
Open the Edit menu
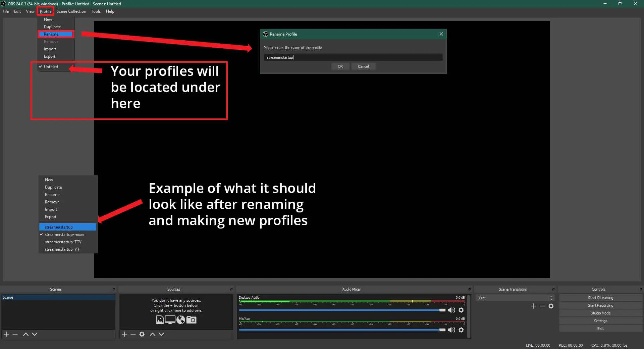coord(17,11)
